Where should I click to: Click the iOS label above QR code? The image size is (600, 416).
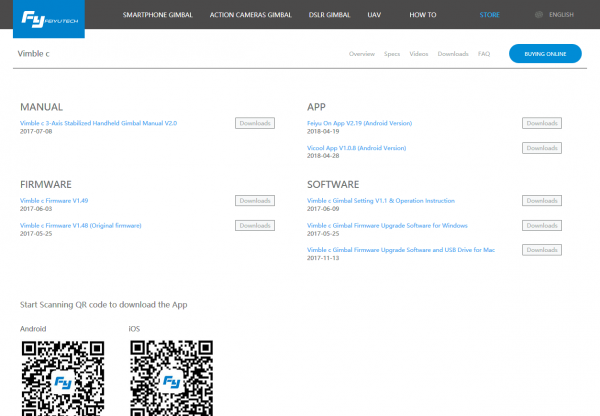pos(134,329)
